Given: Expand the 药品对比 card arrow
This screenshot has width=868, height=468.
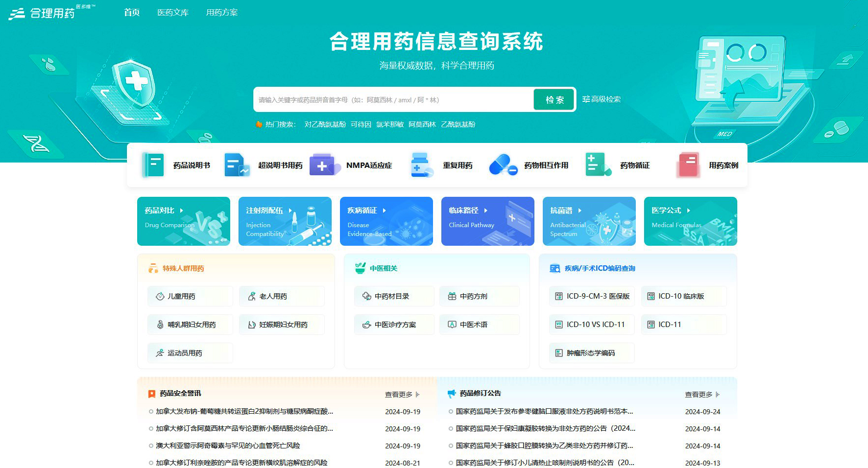Looking at the screenshot, I should pos(181,211).
